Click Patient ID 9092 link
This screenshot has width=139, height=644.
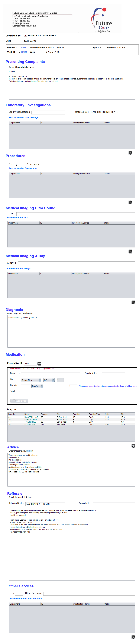pos(23,48)
